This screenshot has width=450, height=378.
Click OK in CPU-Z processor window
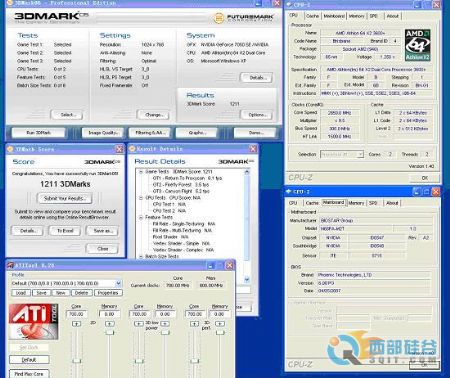(x=425, y=178)
